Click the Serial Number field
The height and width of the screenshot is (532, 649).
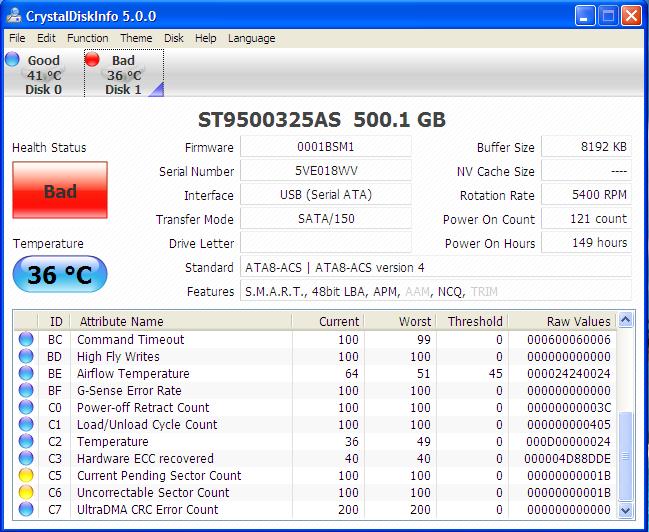[x=325, y=171]
